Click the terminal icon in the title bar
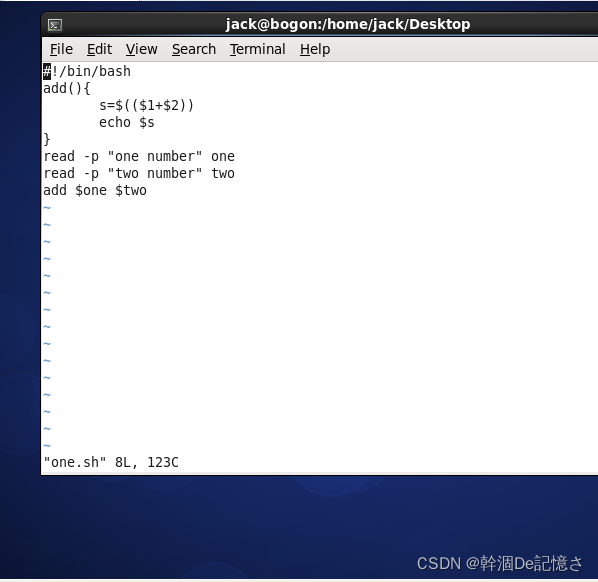598x582 pixels. [x=55, y=25]
